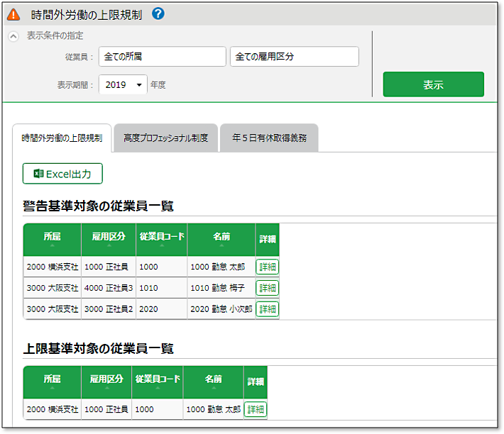Viewport: 504px width, 434px height.
Task: Click the 上限基準対象の従業員一覧 heading
Action: click(x=99, y=348)
